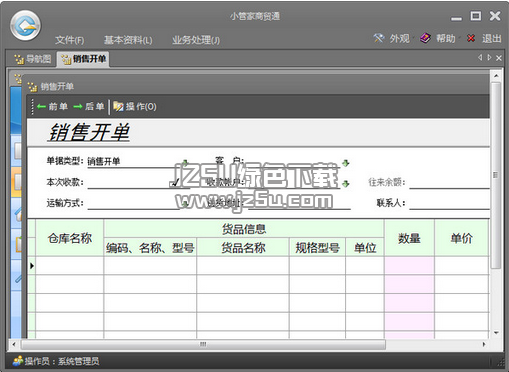The height and width of the screenshot is (372, 509).
Task: Switch to the 导航图 tab
Action: pyautogui.click(x=33, y=59)
